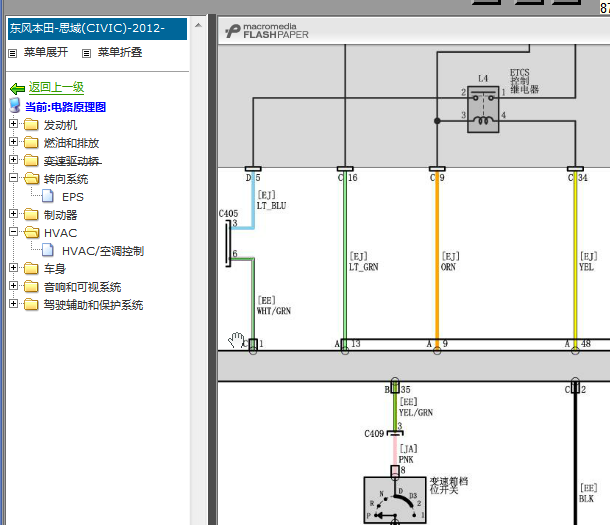Click the 东风本田-思域(CIVIC)-2012- title header
Viewport: 610px width, 525px height.
97,29
